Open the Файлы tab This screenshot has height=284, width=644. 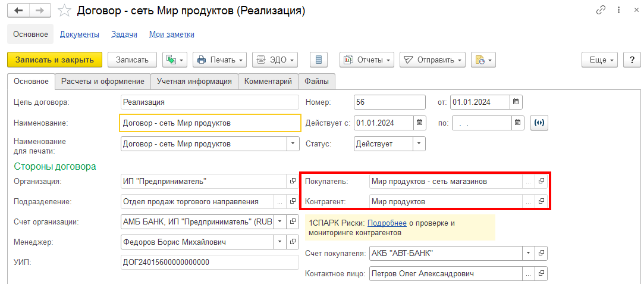[x=316, y=81]
